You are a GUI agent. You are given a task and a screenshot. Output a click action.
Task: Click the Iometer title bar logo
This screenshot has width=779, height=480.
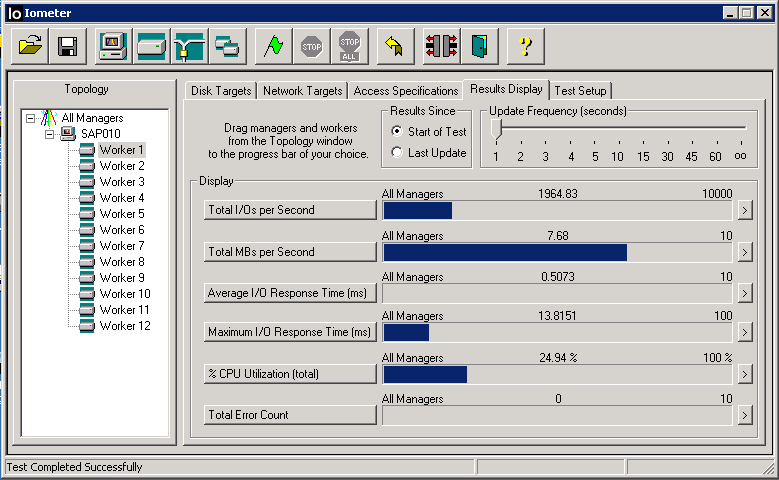15,13
